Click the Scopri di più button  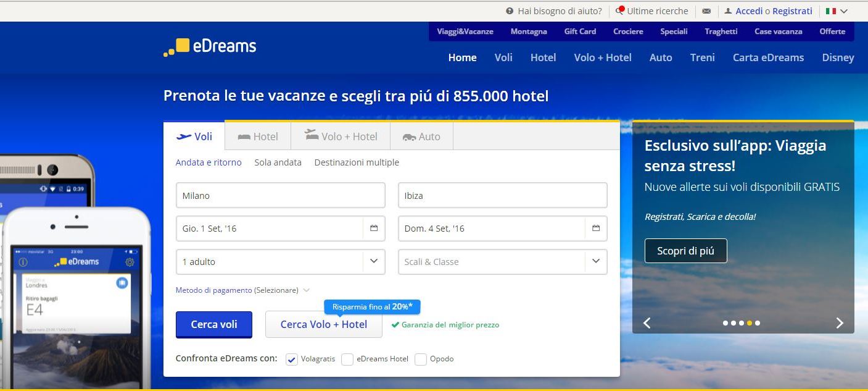[x=685, y=251]
